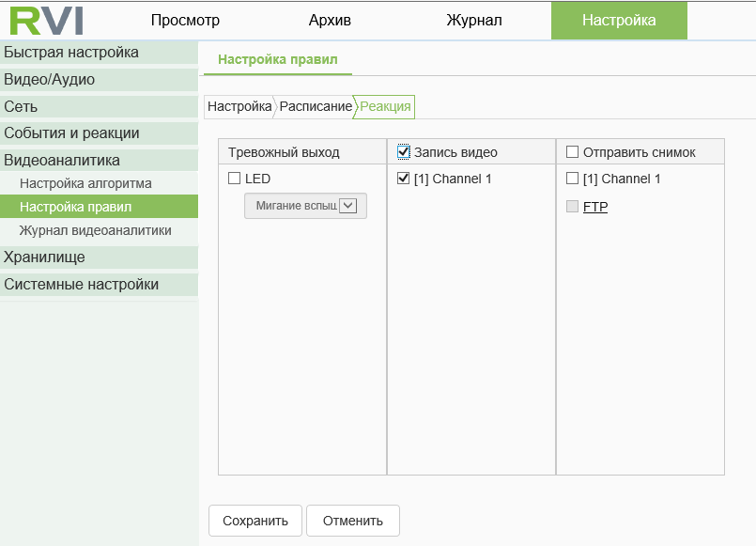756x546 pixels.
Task: Toggle the FTP checkbox
Action: (573, 207)
